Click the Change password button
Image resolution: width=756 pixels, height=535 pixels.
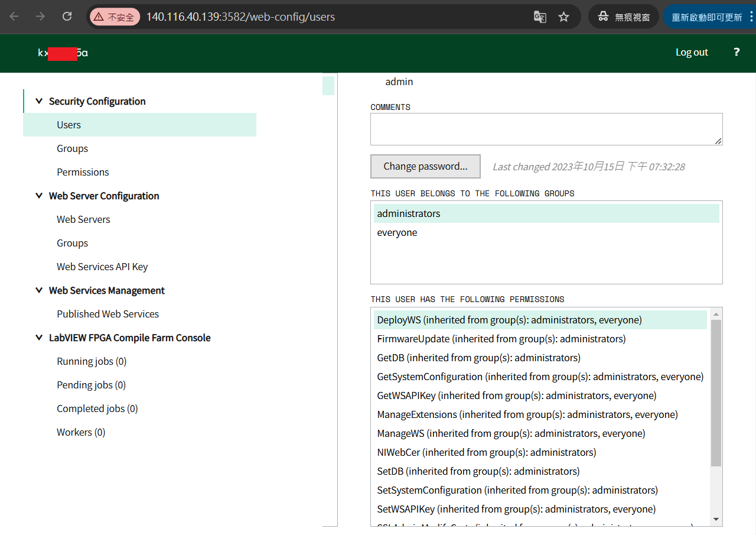[x=425, y=166]
